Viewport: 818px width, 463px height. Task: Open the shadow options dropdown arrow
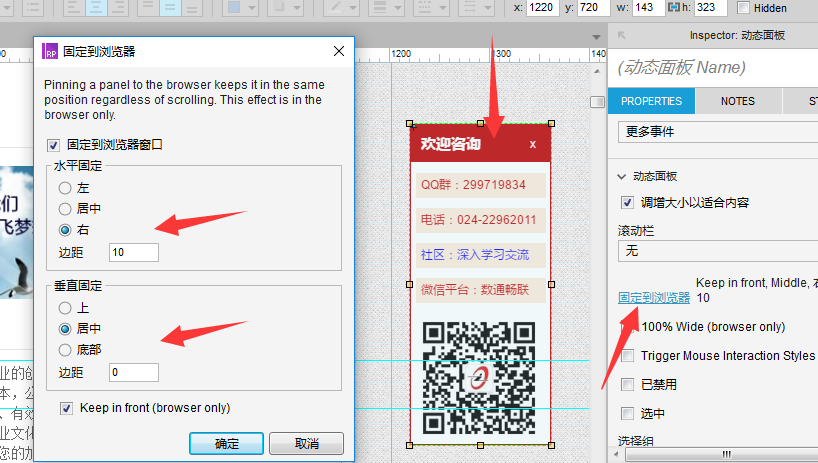(x=297, y=8)
